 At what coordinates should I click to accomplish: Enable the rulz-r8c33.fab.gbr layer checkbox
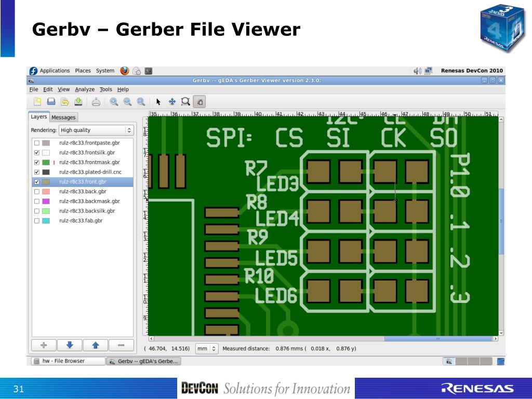tap(37, 220)
